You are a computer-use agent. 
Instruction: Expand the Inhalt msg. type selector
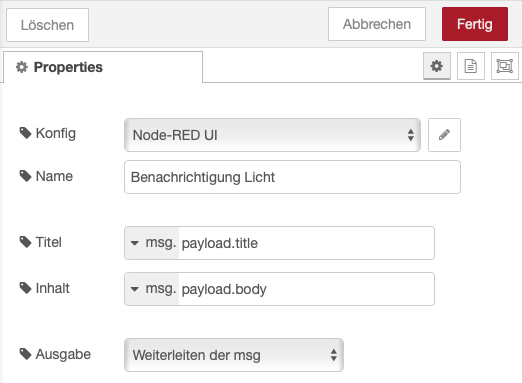coord(152,289)
